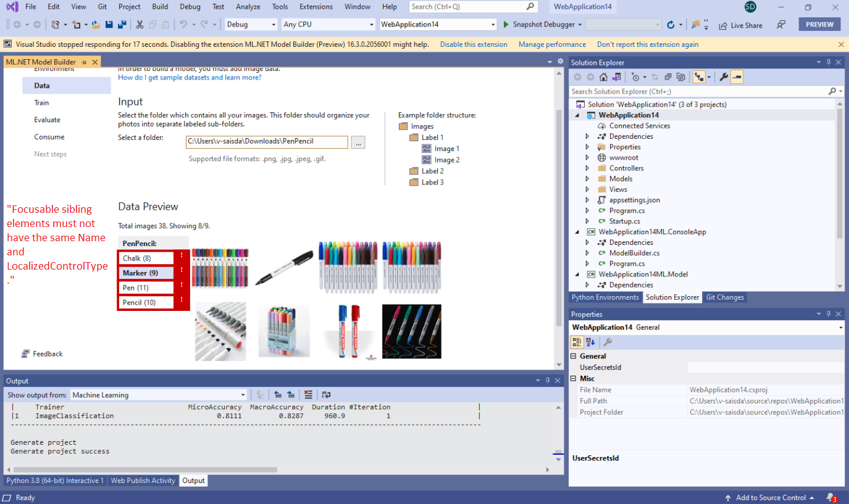Viewport: 849px width, 504px height.
Task: Expand the Controllers tree item
Action: (x=587, y=168)
